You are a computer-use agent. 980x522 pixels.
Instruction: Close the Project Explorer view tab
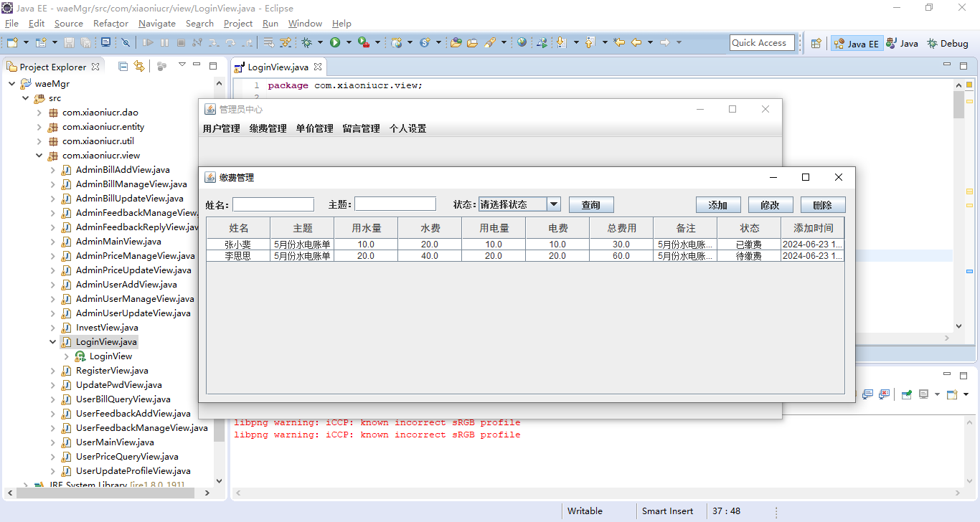point(96,66)
